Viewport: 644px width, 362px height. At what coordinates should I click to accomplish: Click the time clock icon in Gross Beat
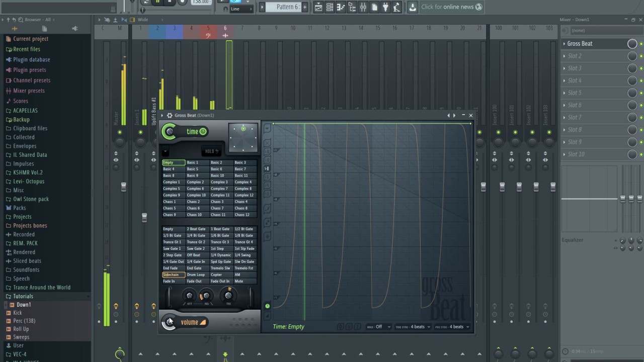[x=203, y=132]
